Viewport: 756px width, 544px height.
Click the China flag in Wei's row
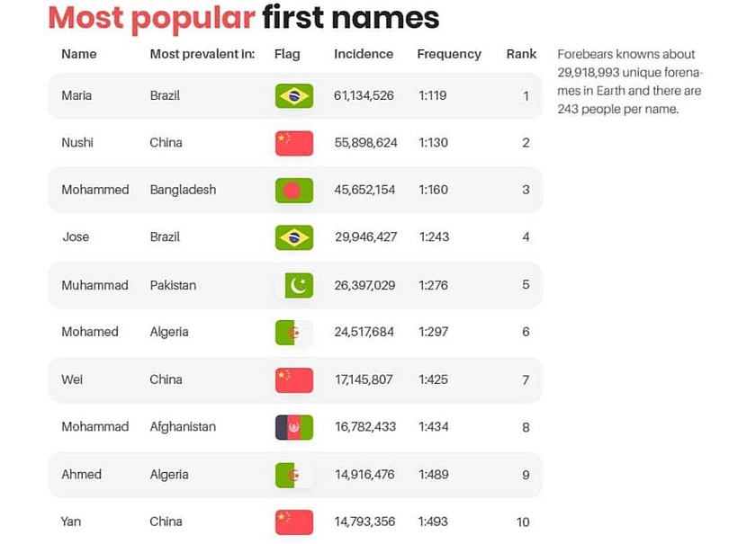pyautogui.click(x=293, y=379)
